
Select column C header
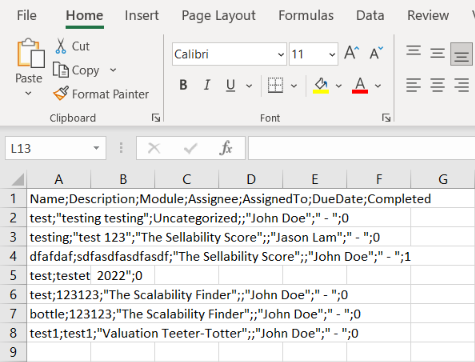[x=187, y=179]
